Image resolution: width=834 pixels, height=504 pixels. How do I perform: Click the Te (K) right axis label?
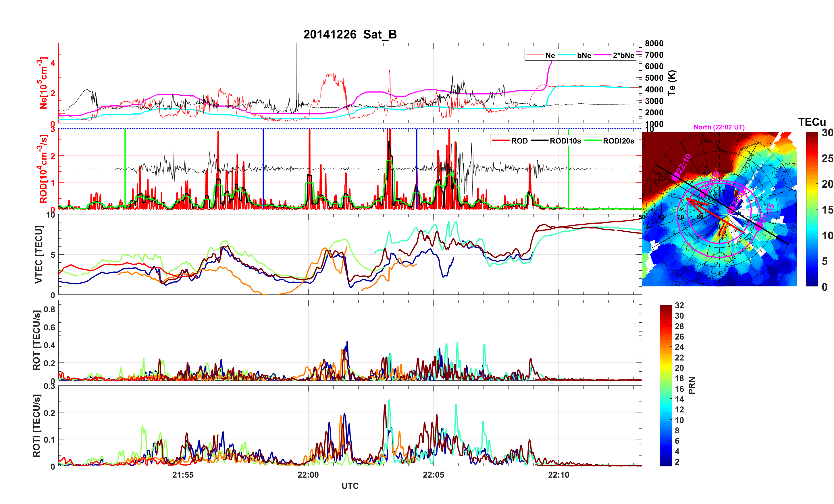[x=672, y=83]
